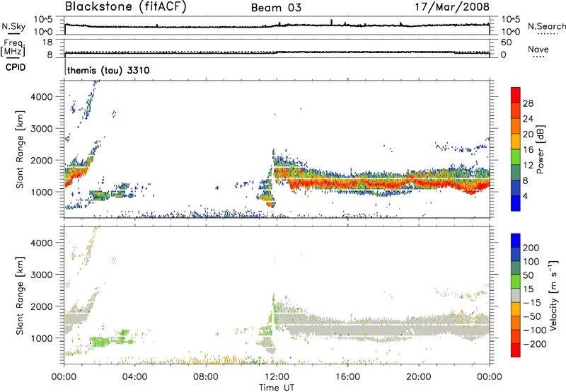Click the yellow velocity segment between -15 and -50
This screenshot has width=566, height=392.
[516, 309]
